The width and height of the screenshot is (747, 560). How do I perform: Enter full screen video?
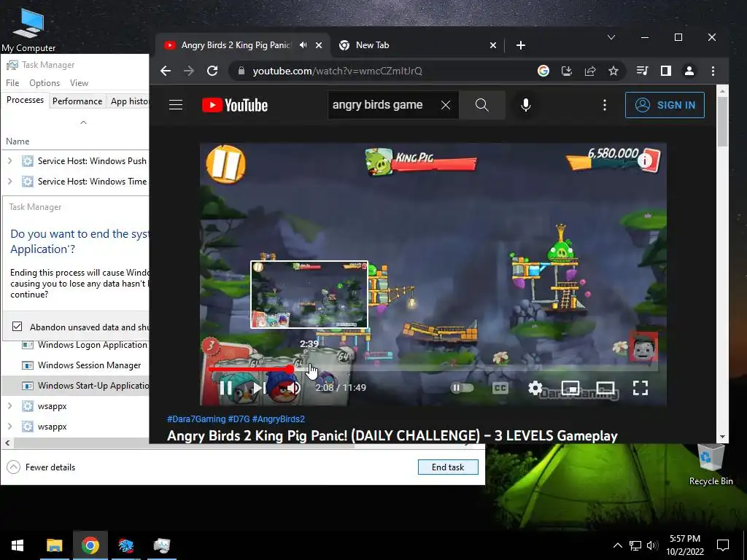[640, 388]
